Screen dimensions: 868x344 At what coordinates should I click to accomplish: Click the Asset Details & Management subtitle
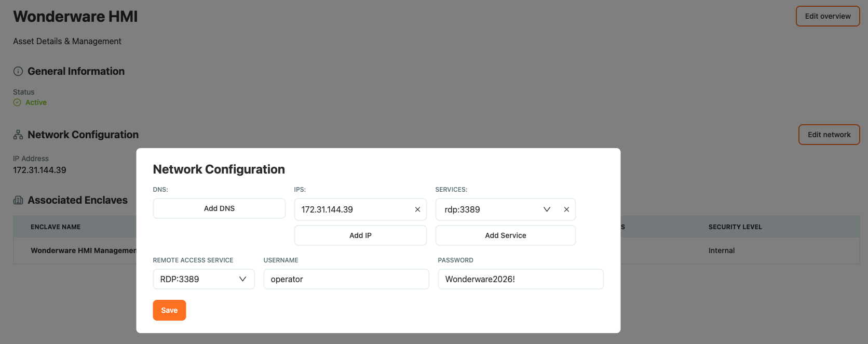pos(67,41)
